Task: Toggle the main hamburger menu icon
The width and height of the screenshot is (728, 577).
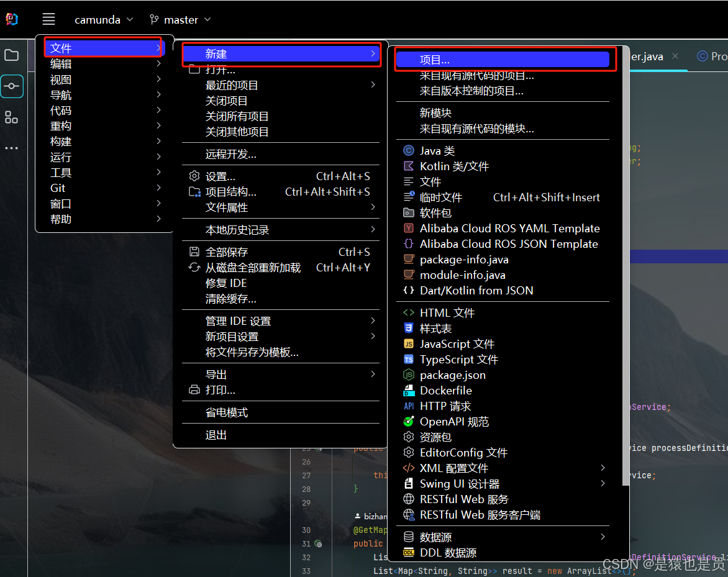Action: pos(48,19)
